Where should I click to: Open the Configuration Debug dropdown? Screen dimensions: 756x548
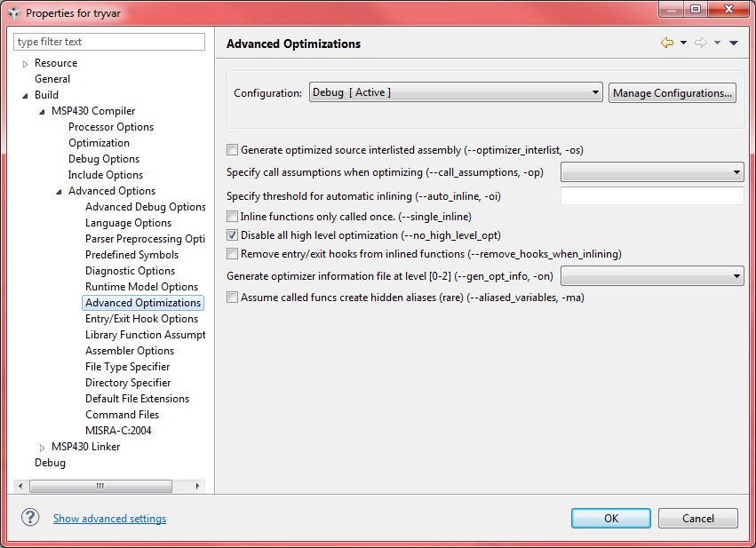coord(456,92)
